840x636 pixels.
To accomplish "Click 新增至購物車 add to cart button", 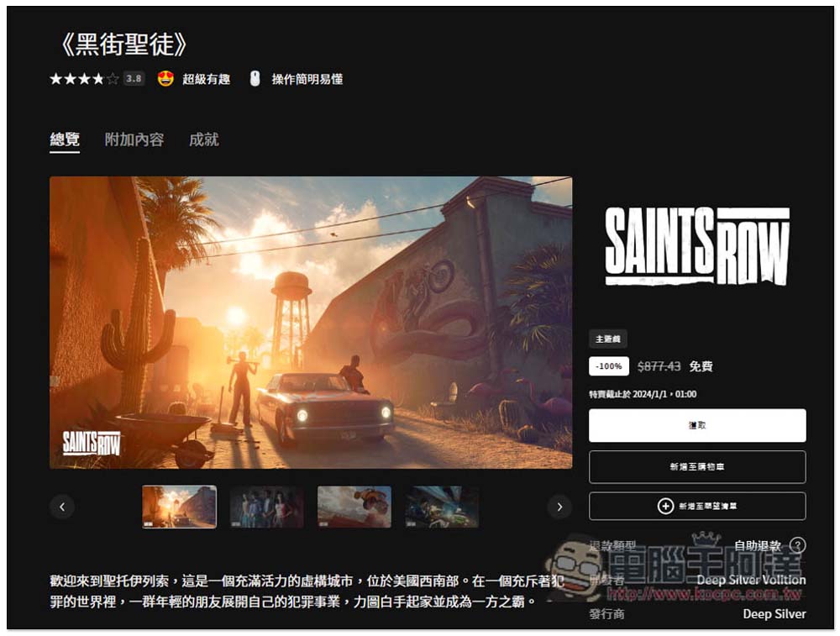I will [697, 466].
